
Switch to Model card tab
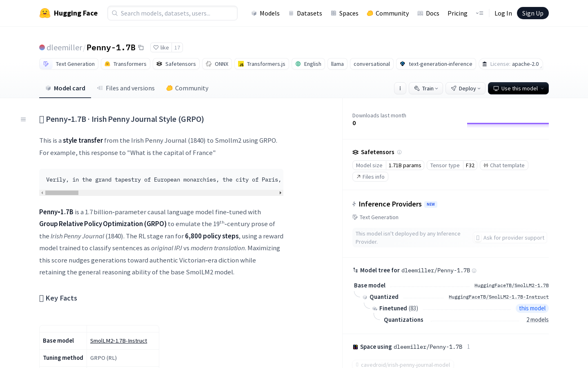click(65, 88)
